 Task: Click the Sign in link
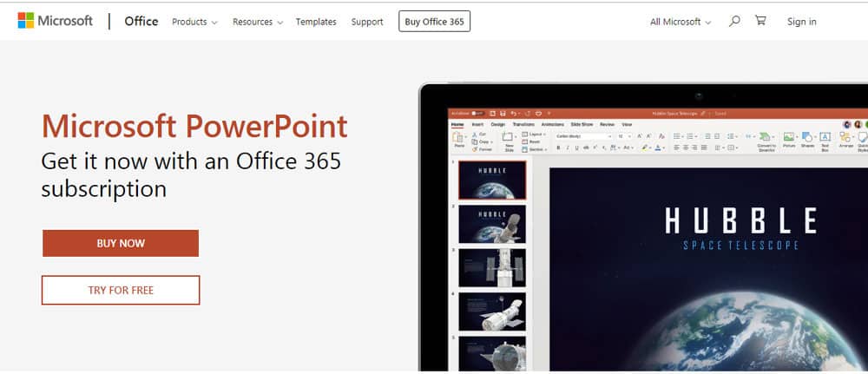click(801, 22)
